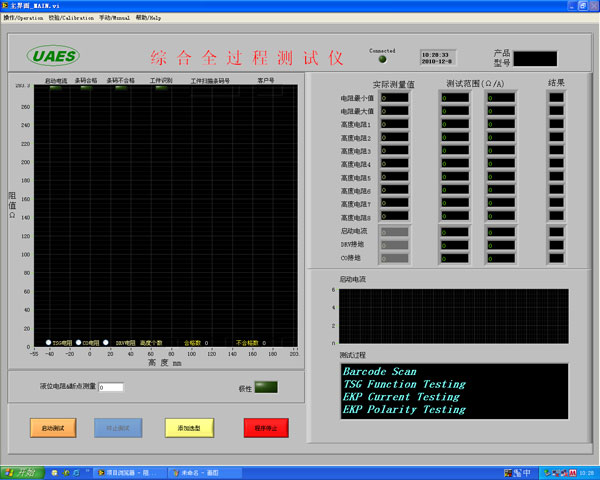
Task: Click 电阻最小值 upper test range box
Action: click(x=501, y=98)
